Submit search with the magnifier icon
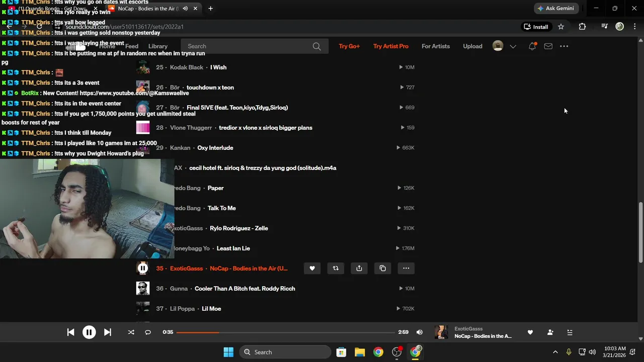This screenshot has height=362, width=644. (316, 46)
